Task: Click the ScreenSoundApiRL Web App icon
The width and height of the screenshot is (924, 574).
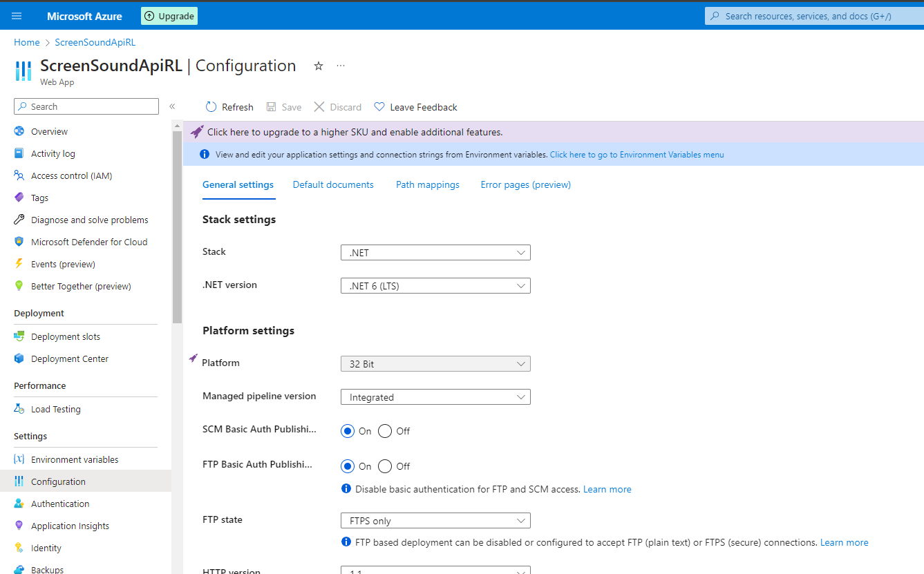Action: [23, 71]
